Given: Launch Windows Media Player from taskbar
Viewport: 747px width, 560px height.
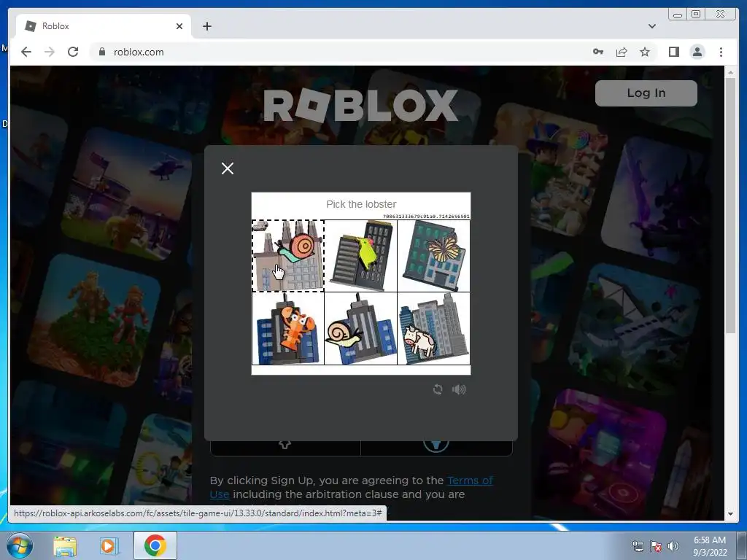Looking at the screenshot, I should pos(109,545).
